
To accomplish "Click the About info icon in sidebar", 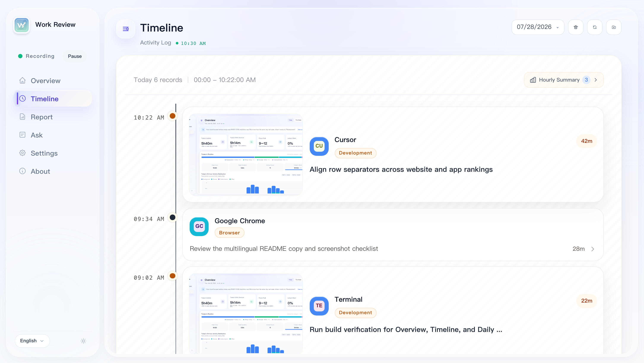I will [22, 171].
